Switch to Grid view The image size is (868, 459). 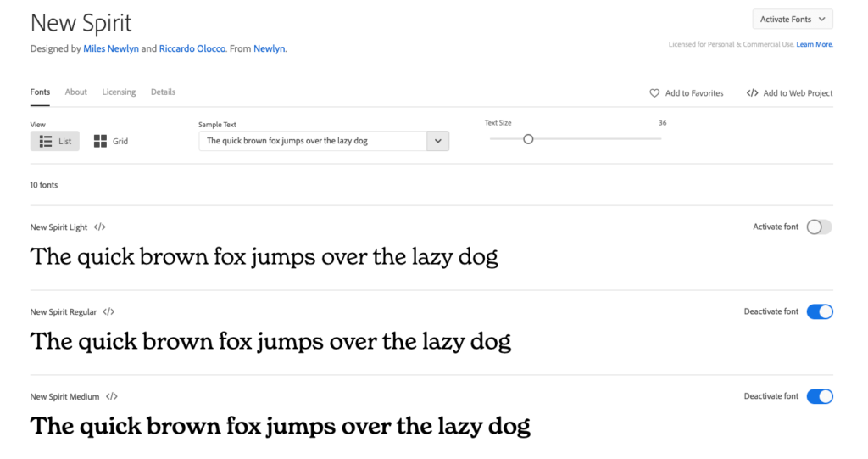coord(111,142)
